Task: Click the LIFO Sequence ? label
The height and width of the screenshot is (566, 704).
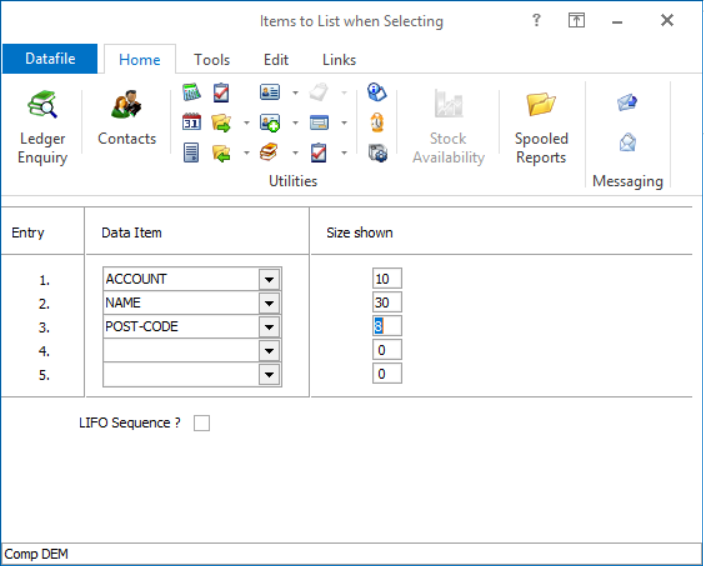Action: (130, 423)
